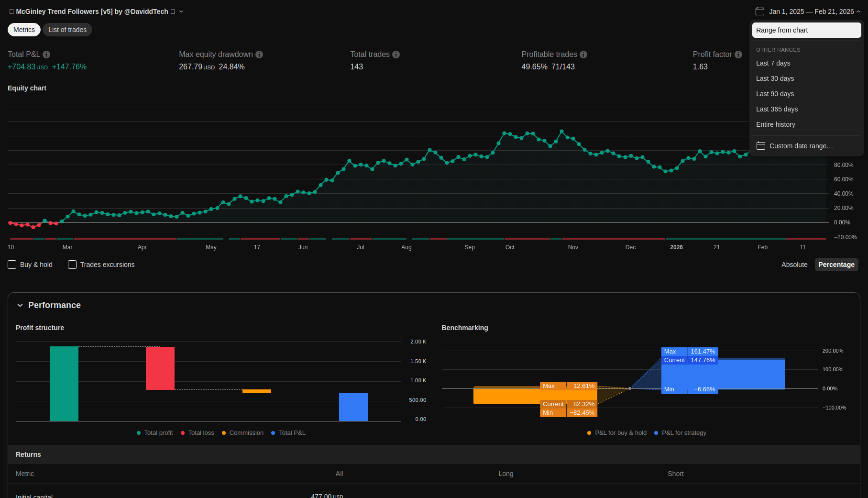Click the Total profit legend dot
The width and height of the screenshot is (868, 498).
(139, 433)
